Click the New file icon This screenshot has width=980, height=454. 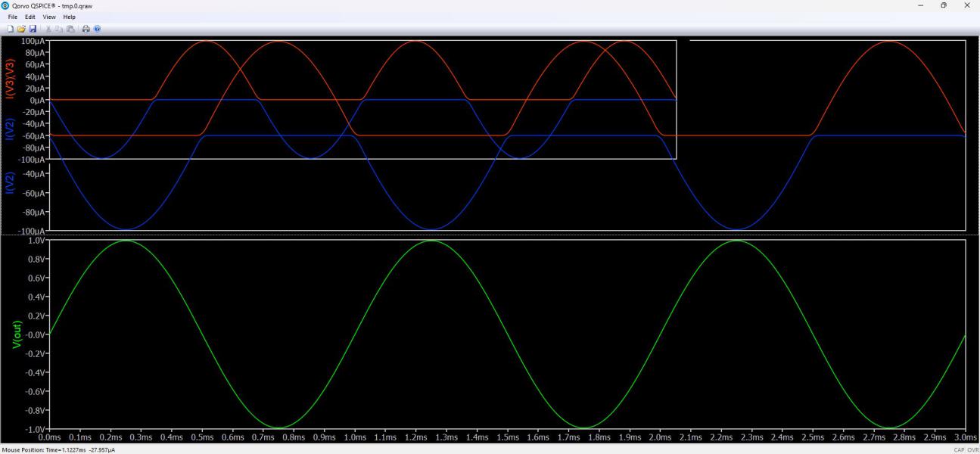[11, 29]
